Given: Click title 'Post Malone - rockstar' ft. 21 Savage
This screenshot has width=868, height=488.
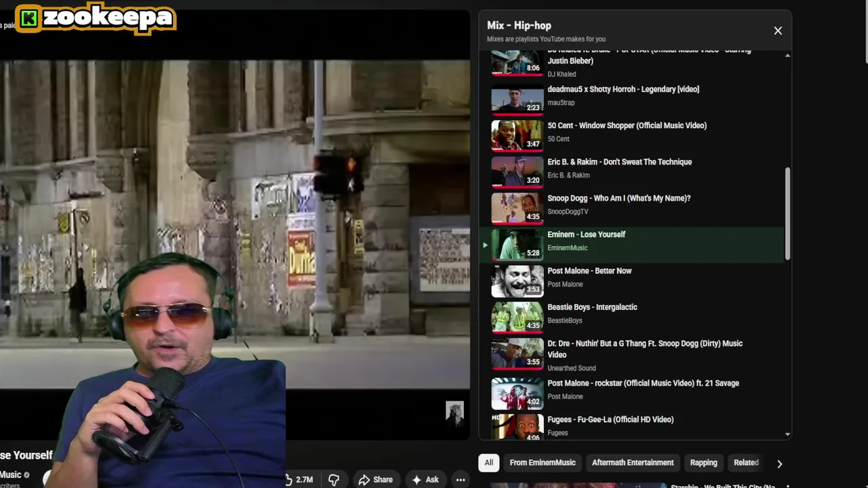Looking at the screenshot, I should click(643, 384).
